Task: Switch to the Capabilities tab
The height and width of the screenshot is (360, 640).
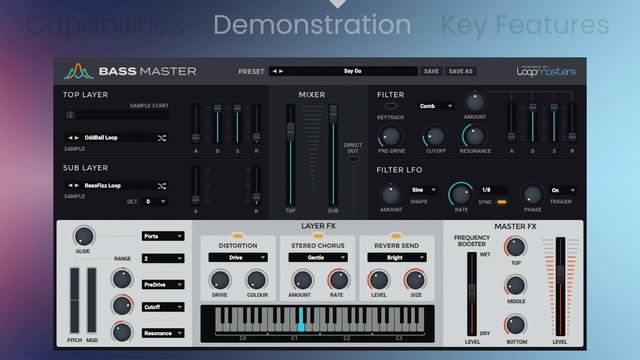Action: pyautogui.click(x=105, y=25)
